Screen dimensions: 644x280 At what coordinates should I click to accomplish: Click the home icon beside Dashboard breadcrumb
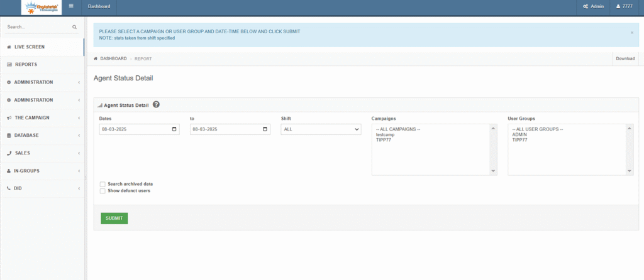pos(96,58)
